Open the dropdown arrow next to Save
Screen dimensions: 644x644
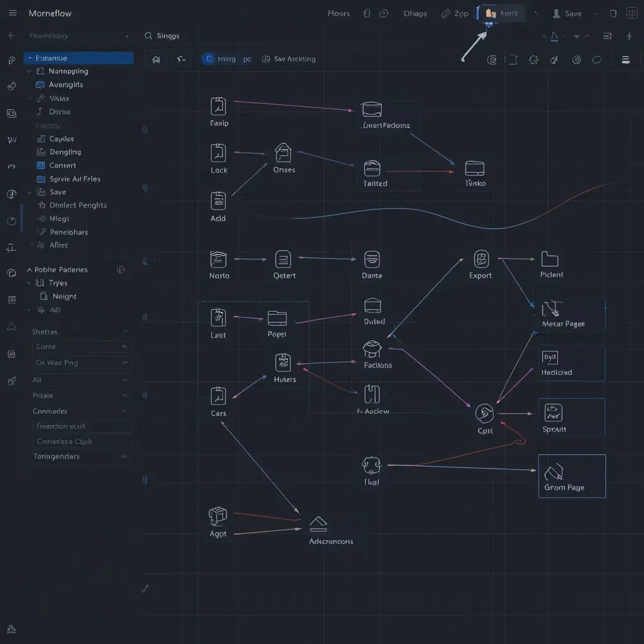click(x=596, y=13)
